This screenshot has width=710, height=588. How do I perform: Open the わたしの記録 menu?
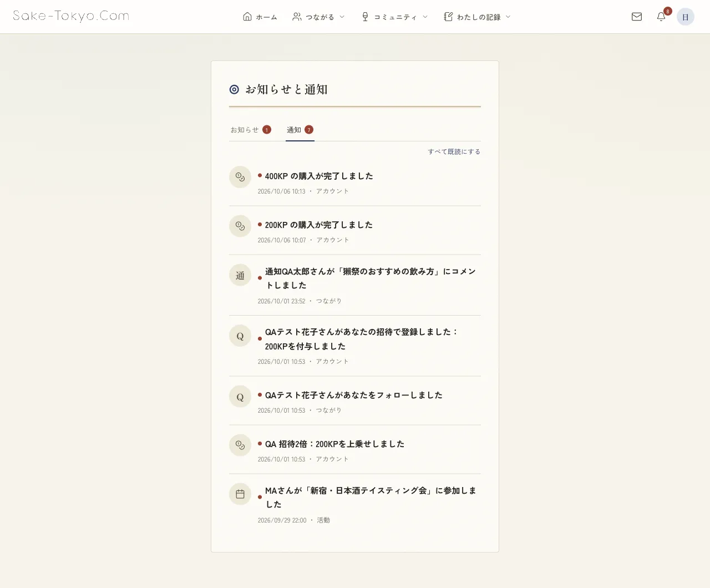pos(477,17)
